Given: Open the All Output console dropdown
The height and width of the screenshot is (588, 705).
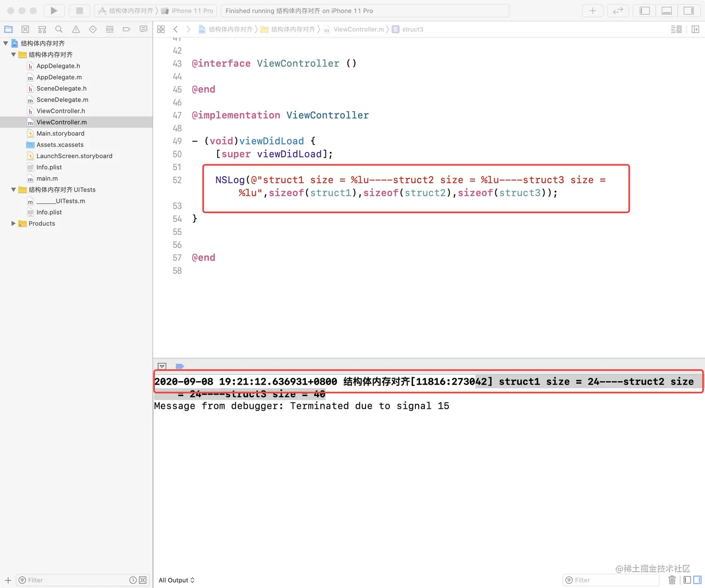Looking at the screenshot, I should (177, 580).
